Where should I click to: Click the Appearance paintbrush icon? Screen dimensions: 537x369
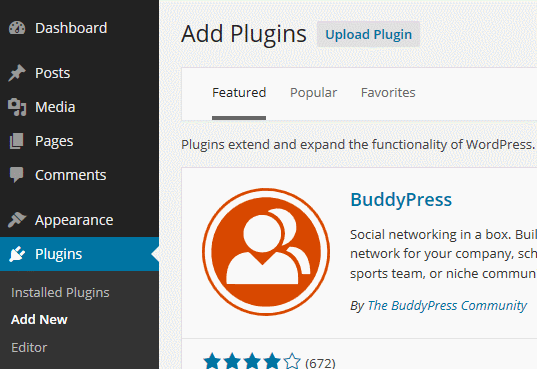(x=17, y=220)
